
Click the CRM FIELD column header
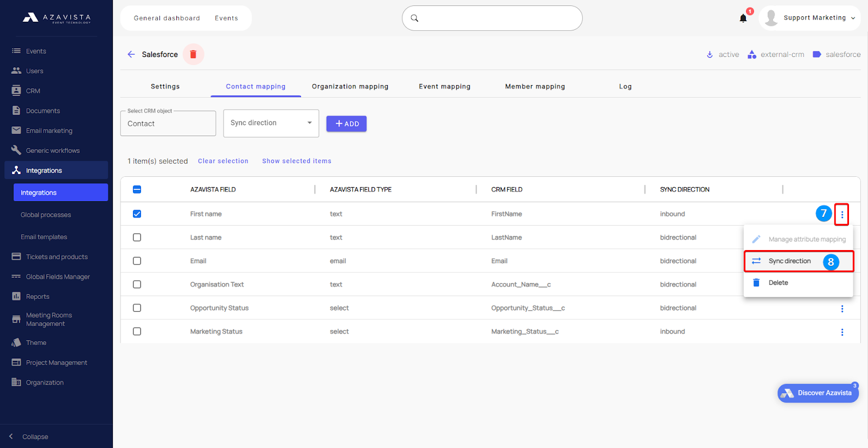(x=507, y=189)
